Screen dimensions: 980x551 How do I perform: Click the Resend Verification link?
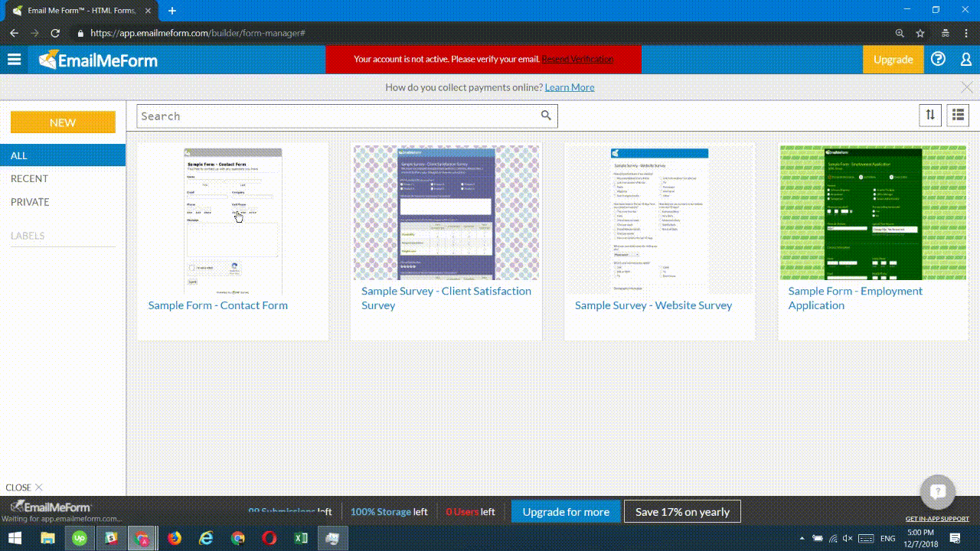(x=578, y=59)
